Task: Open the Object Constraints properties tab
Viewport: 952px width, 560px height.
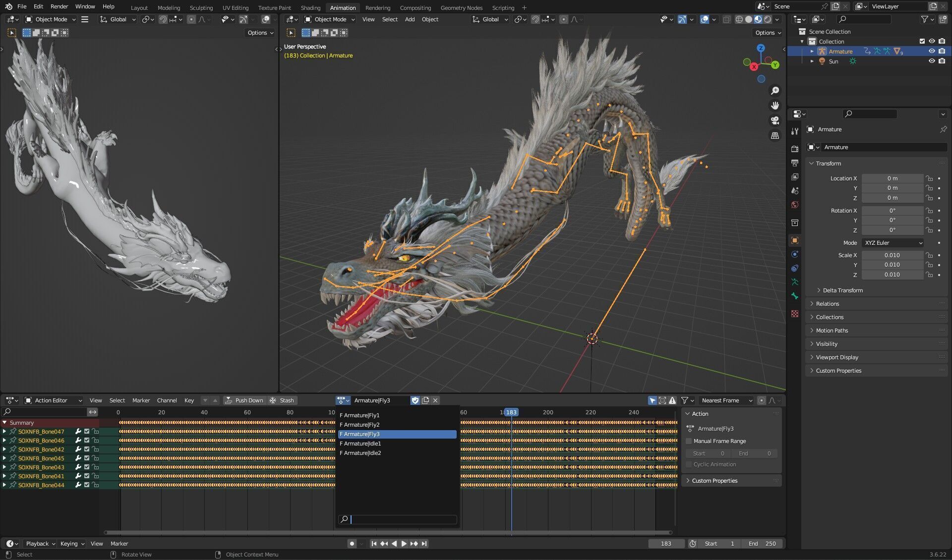Action: (795, 268)
